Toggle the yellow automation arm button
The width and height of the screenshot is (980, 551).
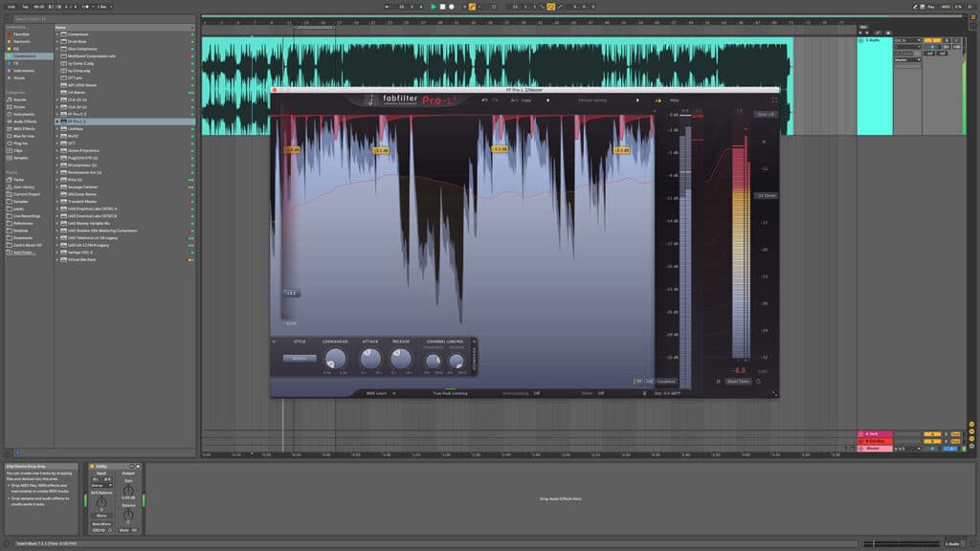tap(472, 7)
